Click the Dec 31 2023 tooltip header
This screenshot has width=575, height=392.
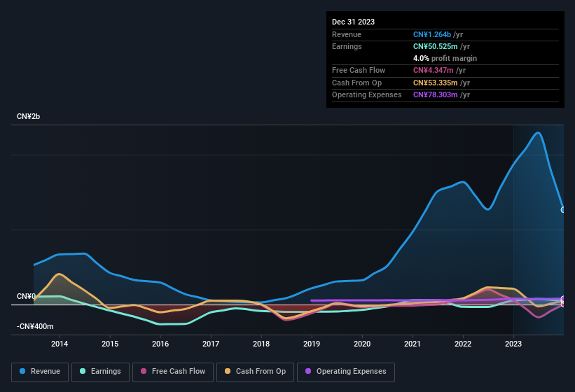click(353, 22)
